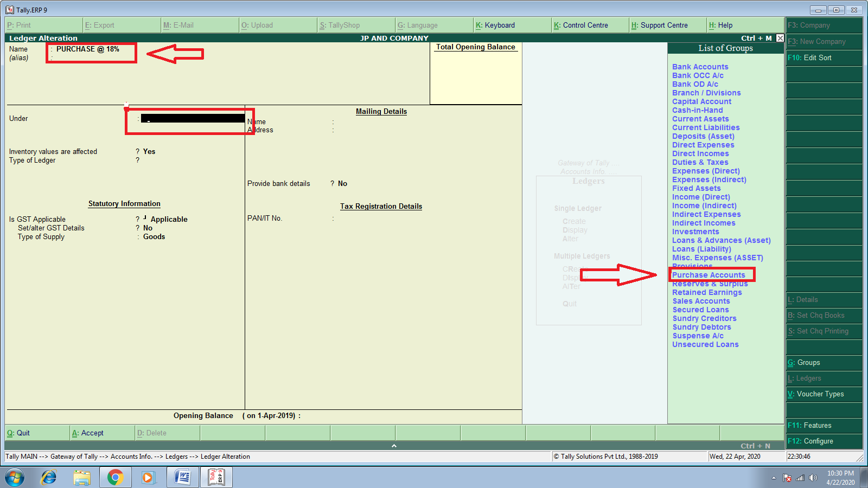Close the Ledger Alteration screen with the X
The image size is (868, 488).
780,38
